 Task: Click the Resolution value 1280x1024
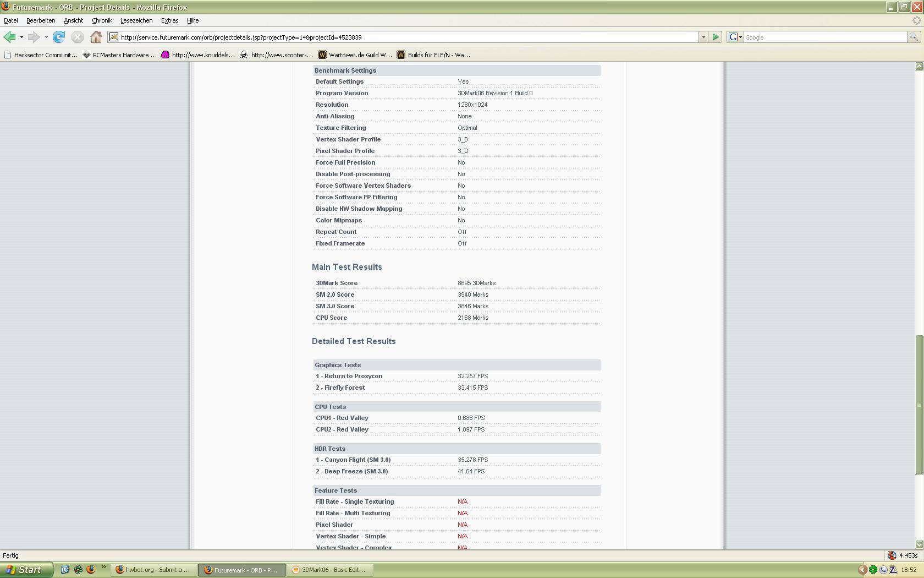pyautogui.click(x=472, y=105)
